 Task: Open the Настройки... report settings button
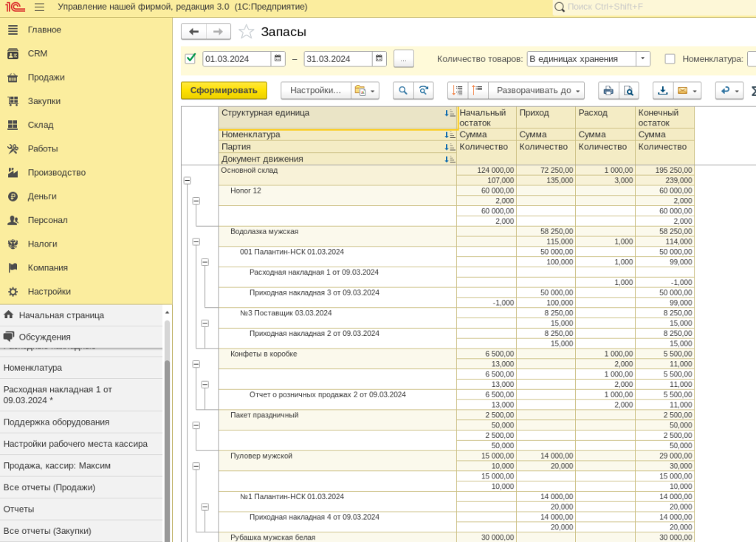tap(315, 91)
